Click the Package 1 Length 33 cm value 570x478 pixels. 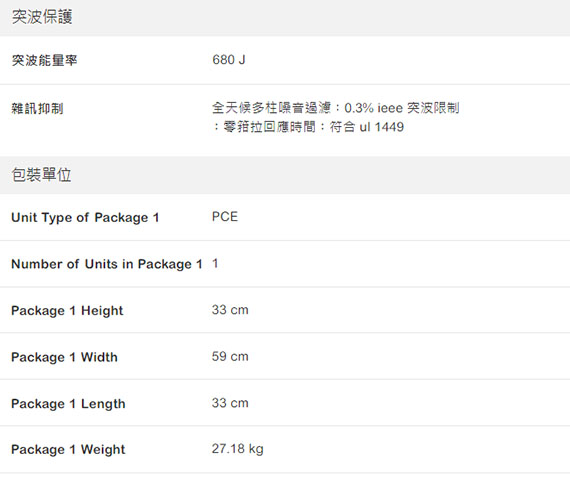pyautogui.click(x=230, y=403)
